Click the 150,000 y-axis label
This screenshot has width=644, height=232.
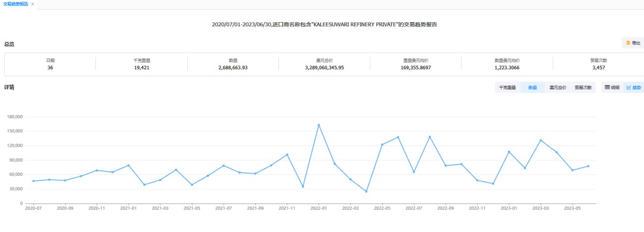point(15,131)
